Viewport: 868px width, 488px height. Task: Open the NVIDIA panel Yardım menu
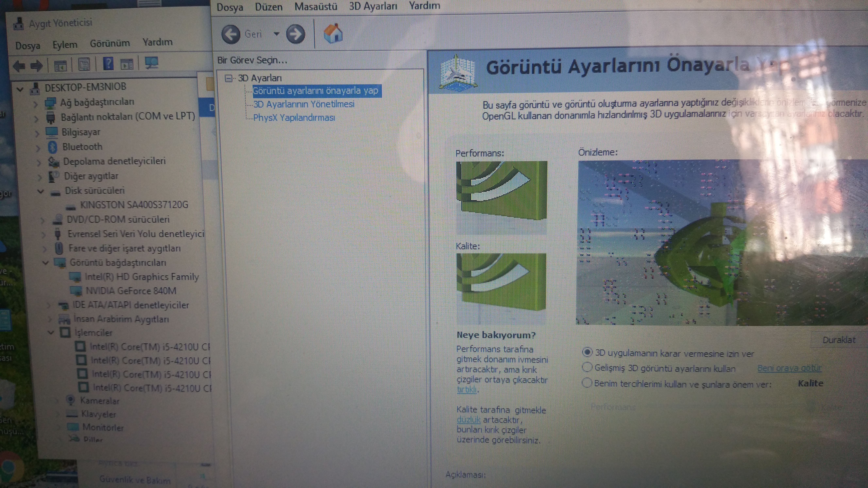click(424, 5)
